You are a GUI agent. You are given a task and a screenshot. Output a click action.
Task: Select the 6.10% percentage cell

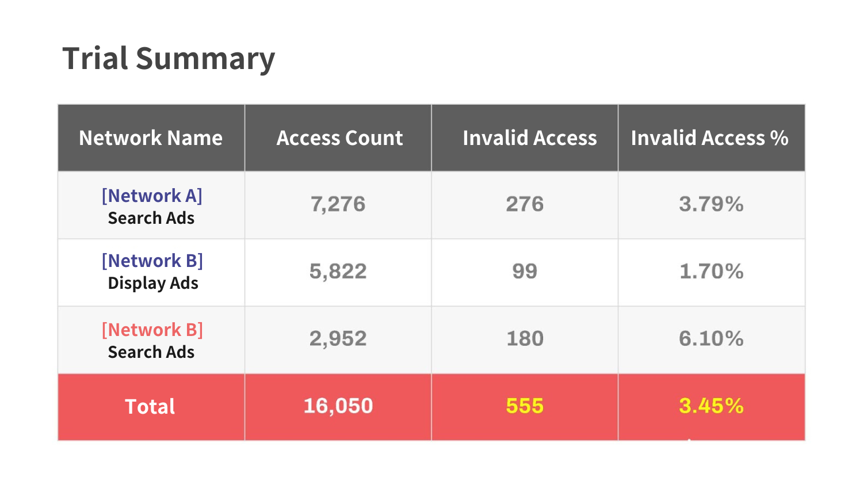[x=711, y=339]
